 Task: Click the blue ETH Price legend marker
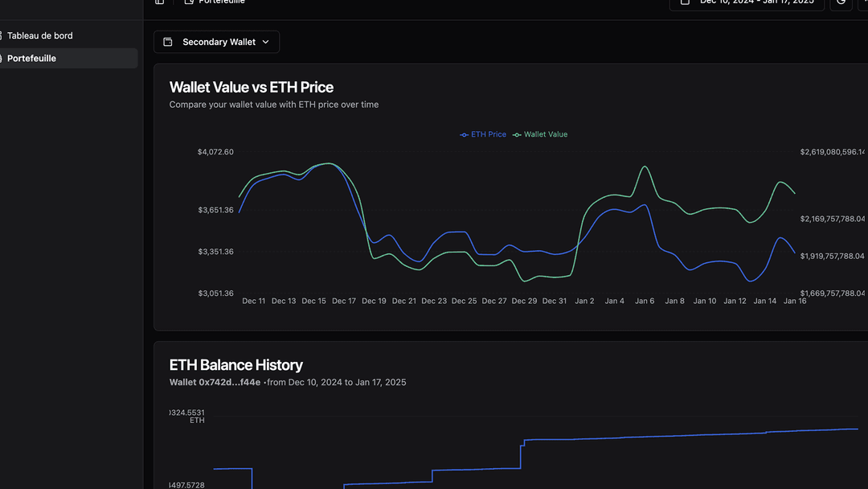coord(464,135)
